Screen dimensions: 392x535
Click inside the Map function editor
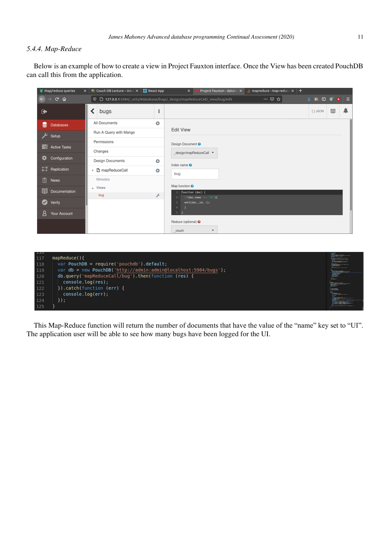coord(257,202)
